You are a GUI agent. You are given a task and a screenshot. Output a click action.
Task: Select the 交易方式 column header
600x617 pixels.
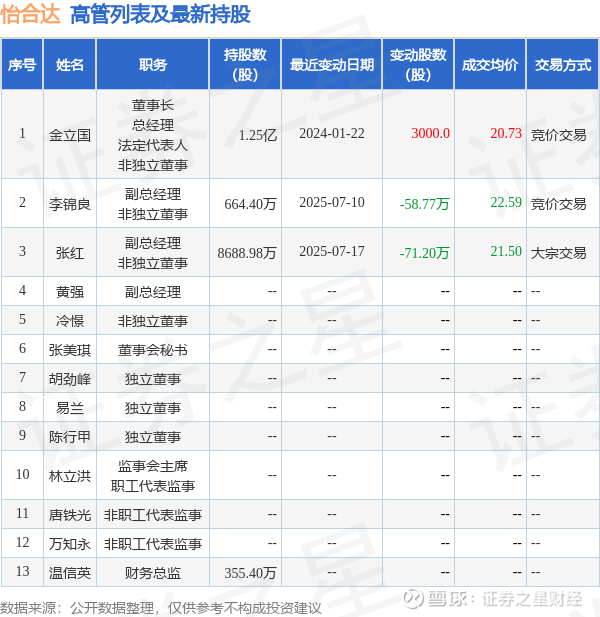point(563,65)
